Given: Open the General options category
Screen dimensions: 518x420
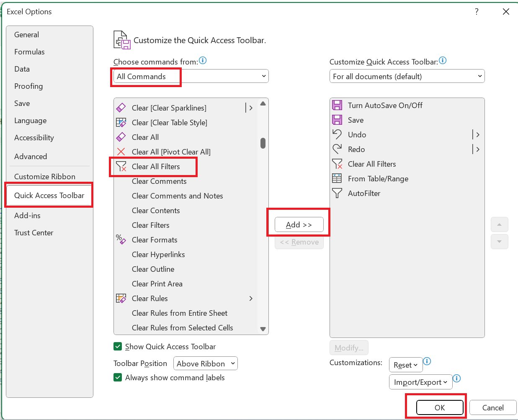Looking at the screenshot, I should click(50, 35).
